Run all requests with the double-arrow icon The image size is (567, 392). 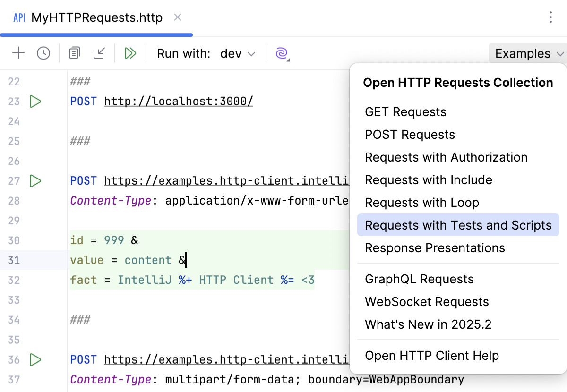point(130,53)
